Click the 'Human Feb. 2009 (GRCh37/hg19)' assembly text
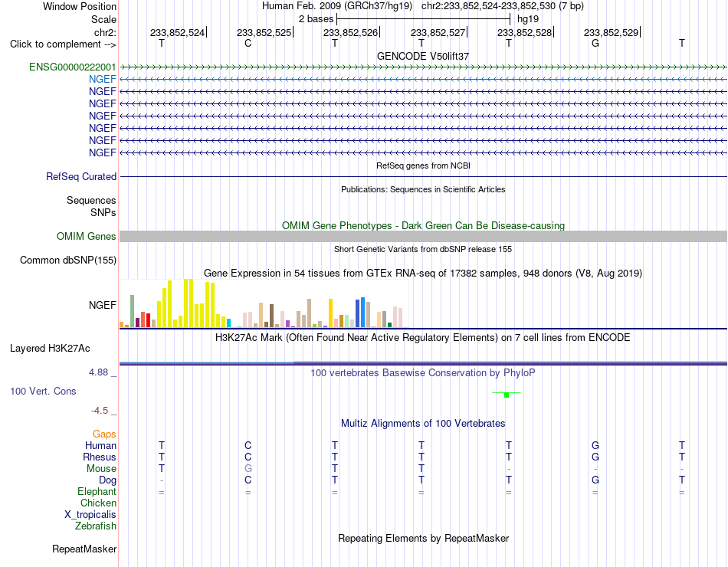Image resolution: width=728 pixels, height=567 pixels. pos(337,6)
